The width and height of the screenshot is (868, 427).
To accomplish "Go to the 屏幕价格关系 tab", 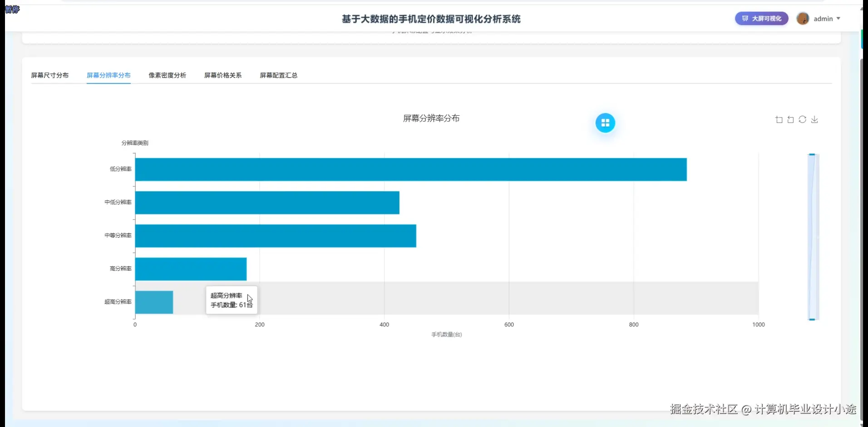I will [223, 75].
